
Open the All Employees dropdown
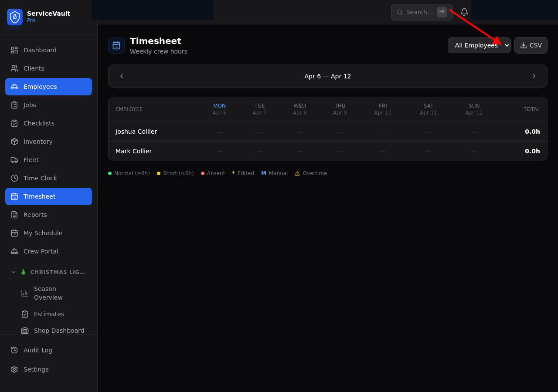pyautogui.click(x=479, y=45)
